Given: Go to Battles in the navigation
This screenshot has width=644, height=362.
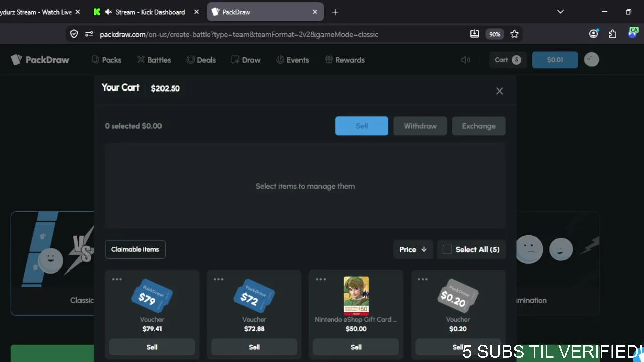Looking at the screenshot, I should 154,60.
